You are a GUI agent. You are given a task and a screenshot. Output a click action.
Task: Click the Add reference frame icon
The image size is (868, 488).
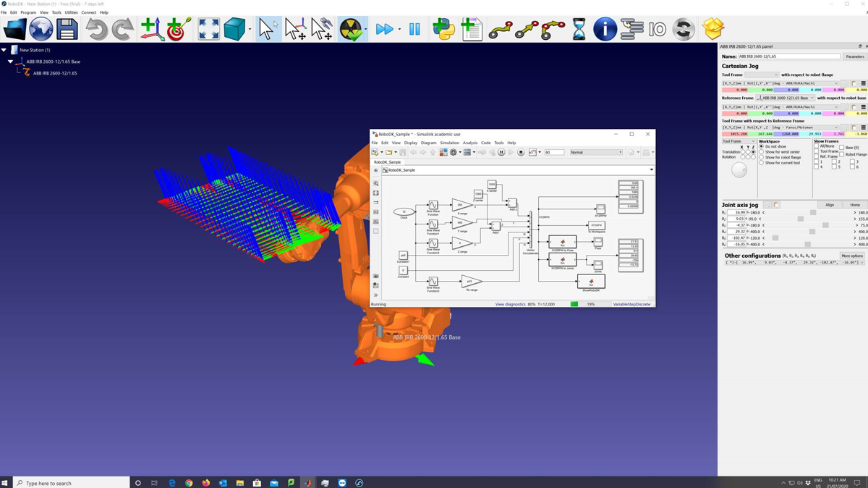[x=152, y=30]
